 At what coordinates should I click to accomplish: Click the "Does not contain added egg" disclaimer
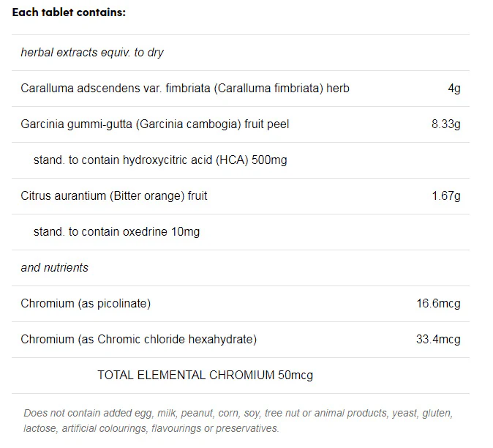pyautogui.click(x=238, y=421)
